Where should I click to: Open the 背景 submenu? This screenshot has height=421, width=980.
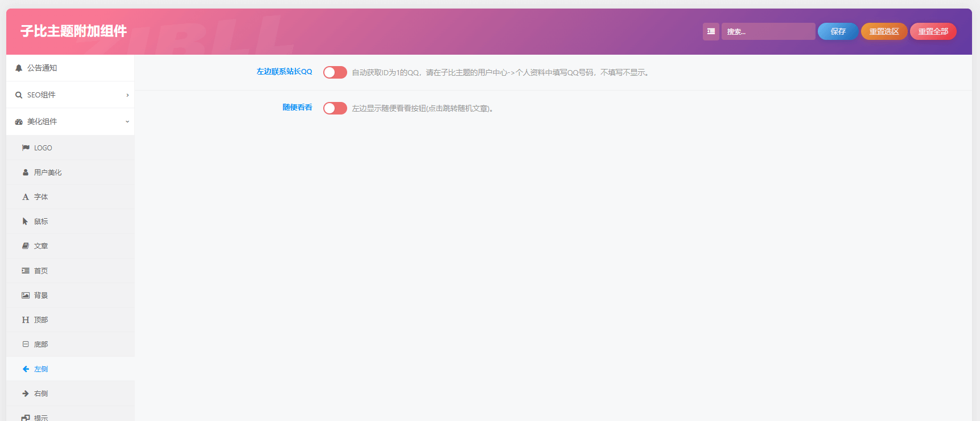(71, 295)
